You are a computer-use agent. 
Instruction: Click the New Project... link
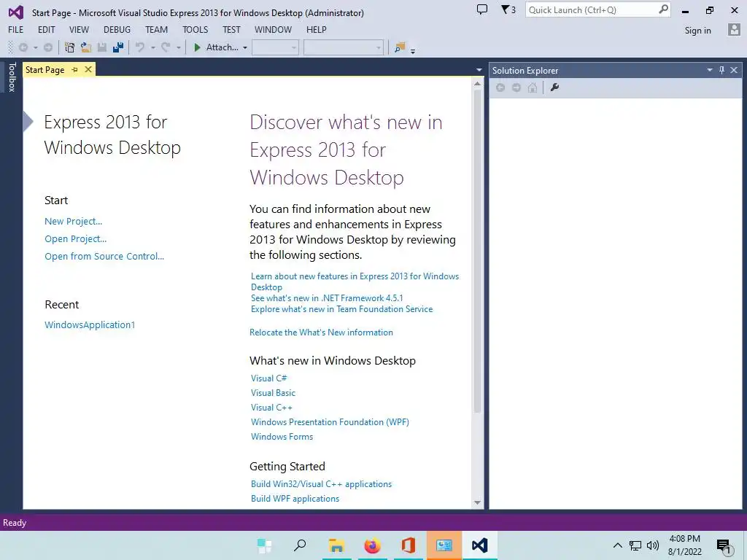74,222
